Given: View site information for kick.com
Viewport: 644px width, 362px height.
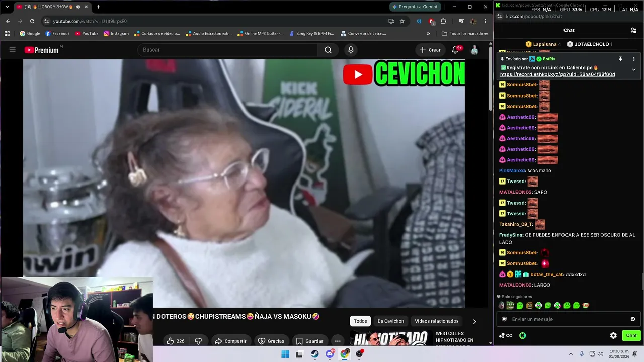Looking at the screenshot, I should [499, 16].
